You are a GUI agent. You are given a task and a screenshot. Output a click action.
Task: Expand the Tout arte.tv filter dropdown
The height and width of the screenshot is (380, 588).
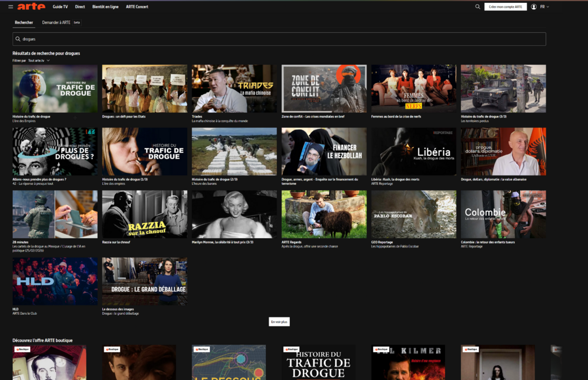[x=39, y=61]
